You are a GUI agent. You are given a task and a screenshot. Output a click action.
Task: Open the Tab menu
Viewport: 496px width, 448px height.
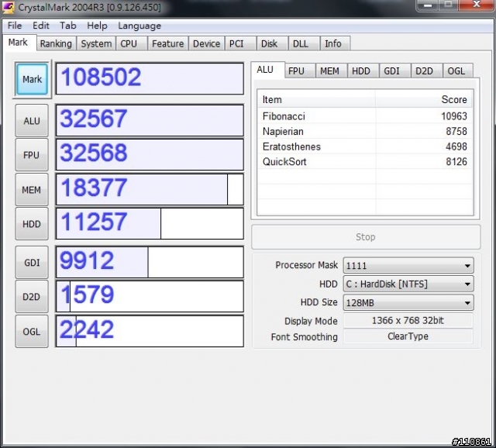point(68,26)
